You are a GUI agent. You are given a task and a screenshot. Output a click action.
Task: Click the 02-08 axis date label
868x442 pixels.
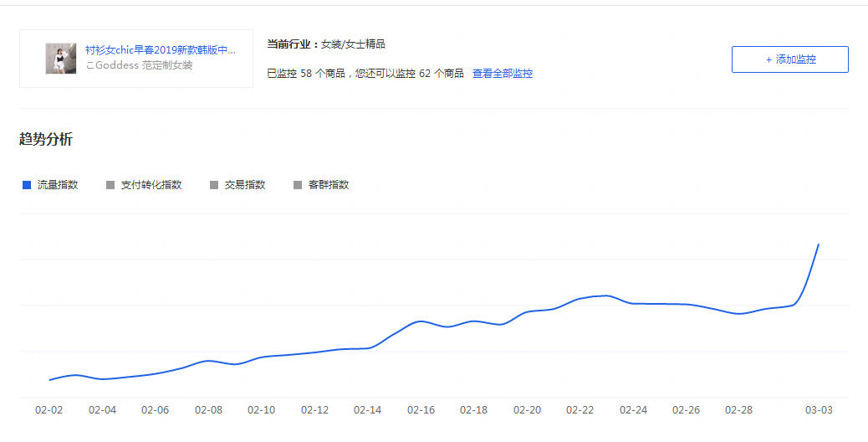click(x=209, y=410)
